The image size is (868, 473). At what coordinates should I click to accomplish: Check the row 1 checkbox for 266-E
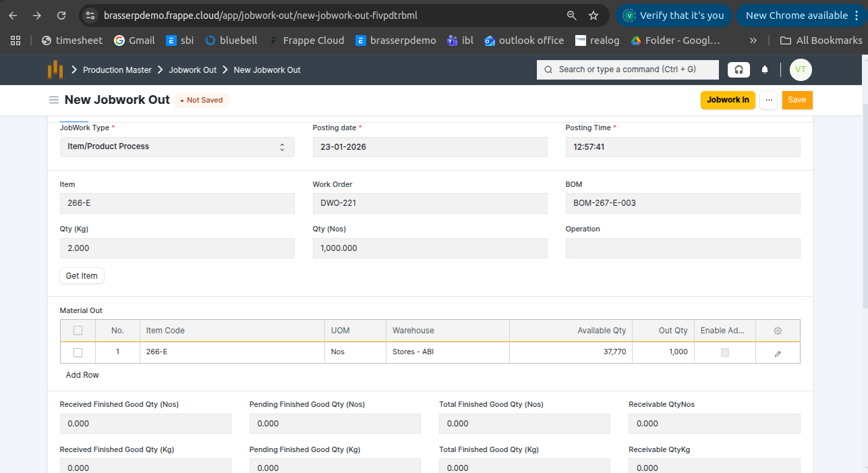pyautogui.click(x=78, y=352)
